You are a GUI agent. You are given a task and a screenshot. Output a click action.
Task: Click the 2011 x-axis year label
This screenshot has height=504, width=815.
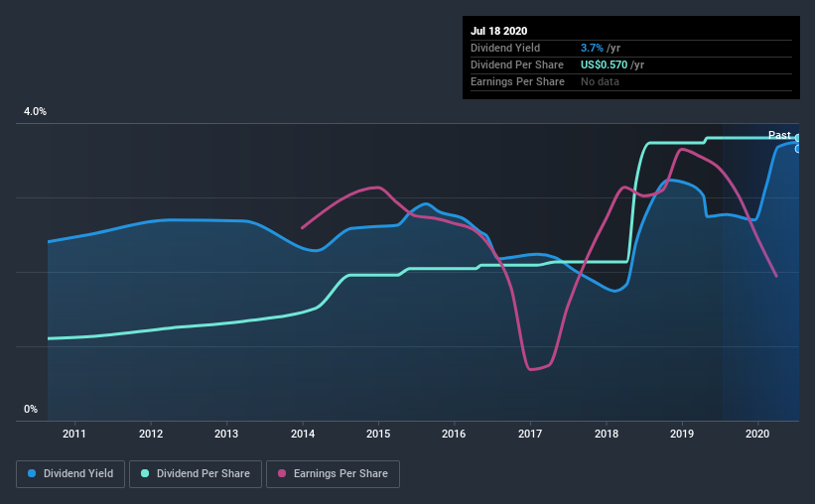click(74, 434)
